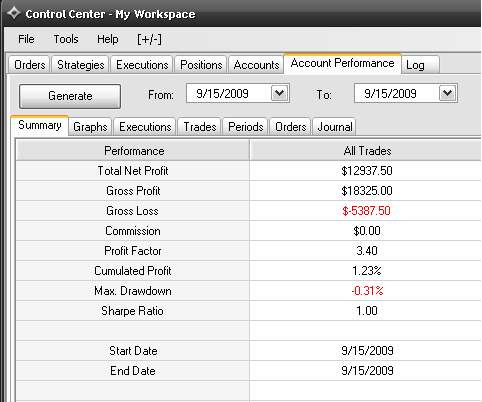Open the Periods sub-tab

tap(246, 127)
